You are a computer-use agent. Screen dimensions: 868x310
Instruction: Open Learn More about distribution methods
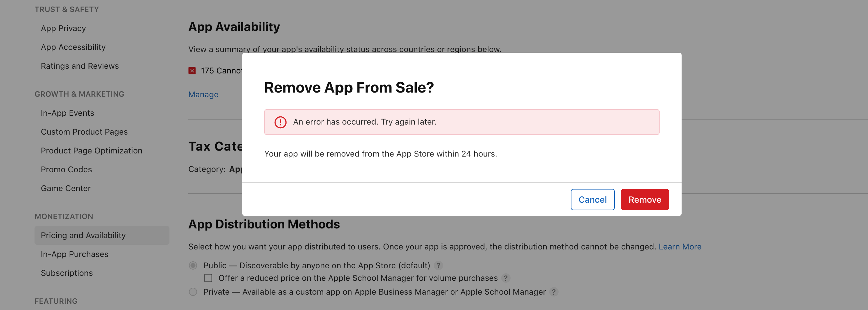pyautogui.click(x=680, y=247)
